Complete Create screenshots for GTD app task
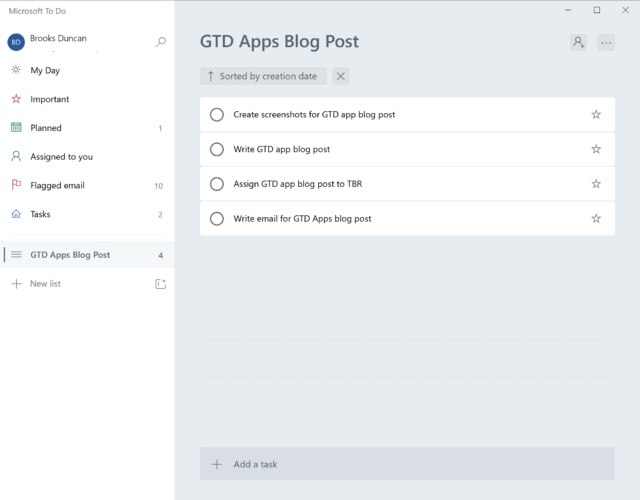 pos(217,115)
